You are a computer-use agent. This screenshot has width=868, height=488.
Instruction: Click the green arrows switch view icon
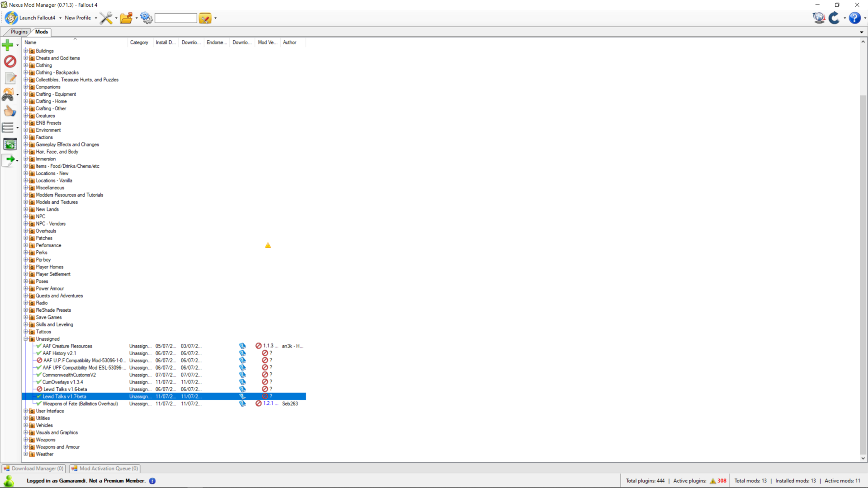10,144
